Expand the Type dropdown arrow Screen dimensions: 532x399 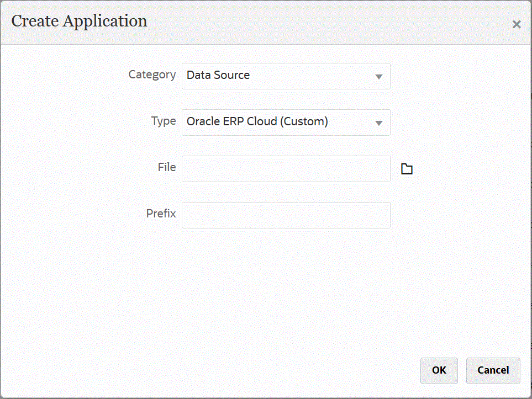coord(378,123)
